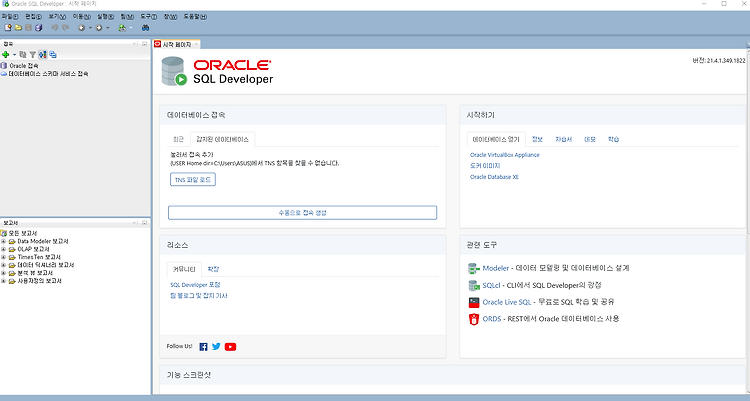Close the 시작 페이지 tab
The width and height of the screenshot is (750, 401).
(x=196, y=44)
